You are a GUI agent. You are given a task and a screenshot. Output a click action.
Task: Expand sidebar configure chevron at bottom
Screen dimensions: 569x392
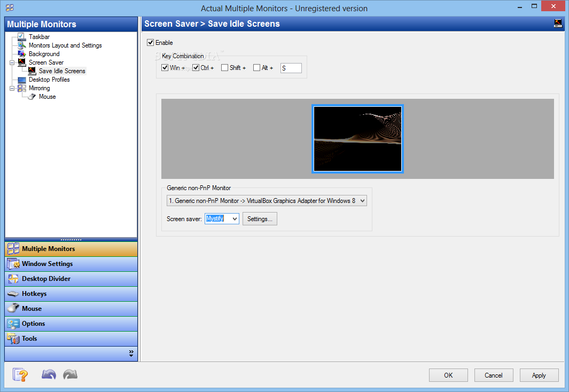click(x=131, y=353)
